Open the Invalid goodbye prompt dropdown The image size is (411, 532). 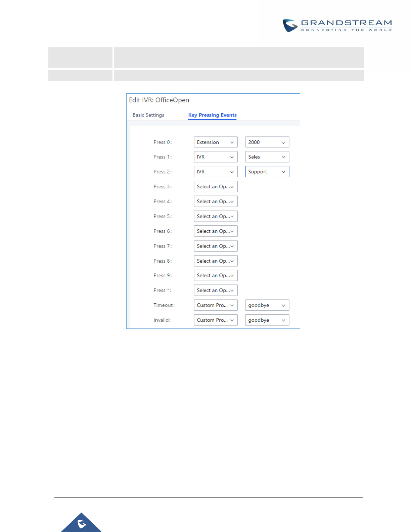point(267,320)
